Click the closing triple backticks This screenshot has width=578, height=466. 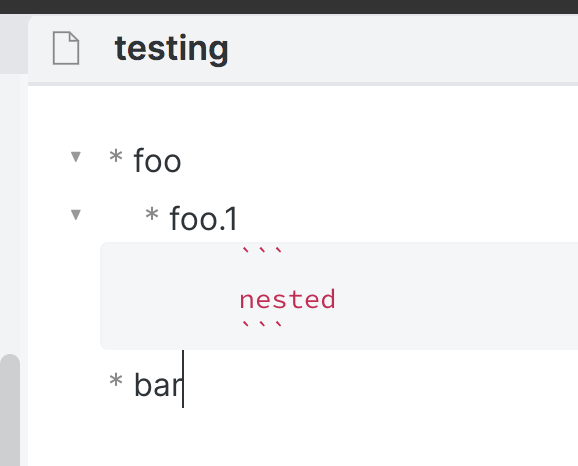click(x=262, y=324)
